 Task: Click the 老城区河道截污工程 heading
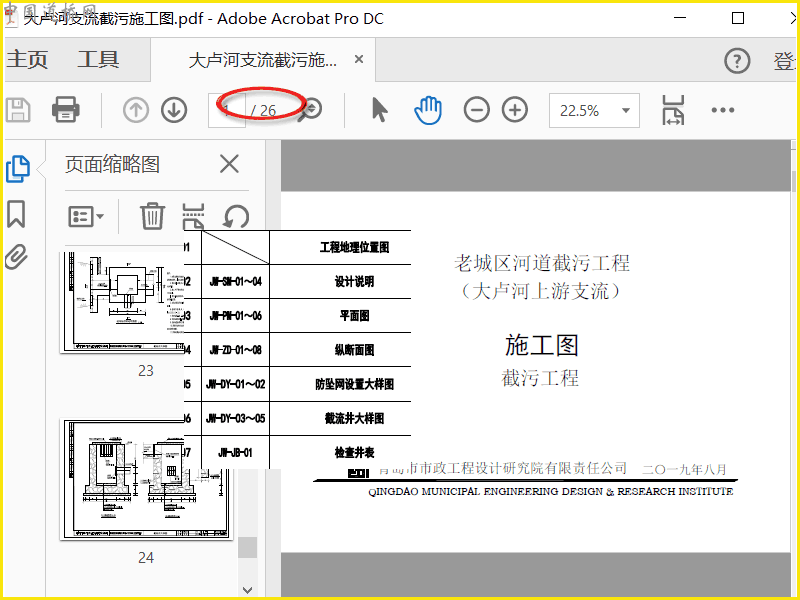tap(542, 263)
